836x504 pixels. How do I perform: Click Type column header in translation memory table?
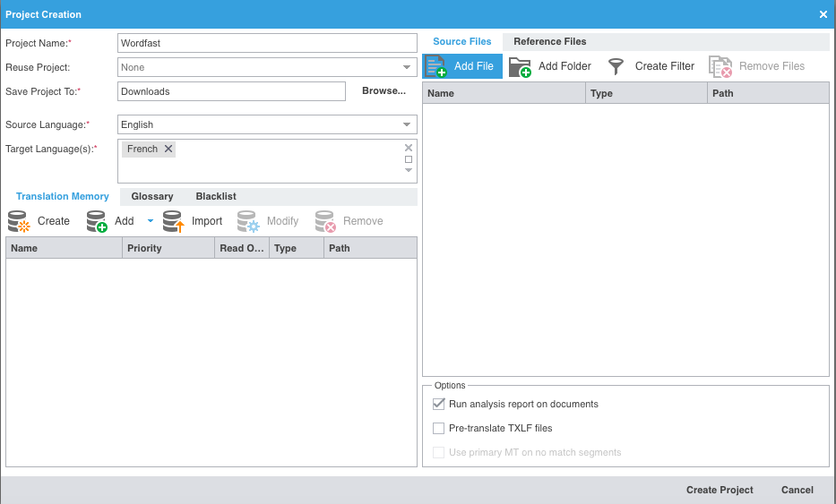click(297, 248)
